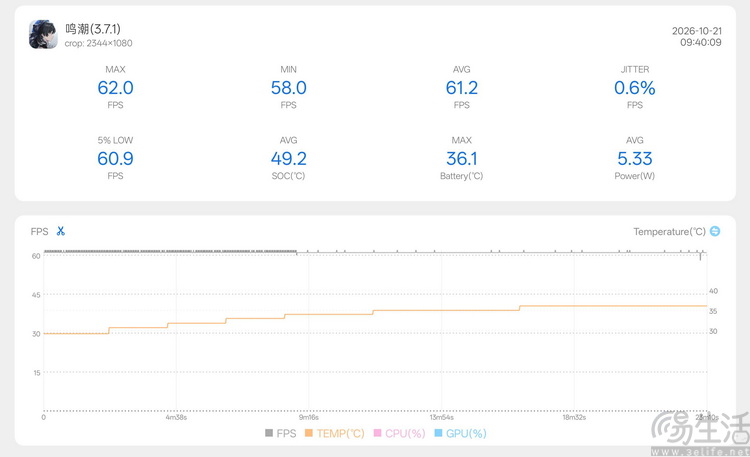Click the FPS chart title label
750x457 pixels.
pyautogui.click(x=39, y=232)
